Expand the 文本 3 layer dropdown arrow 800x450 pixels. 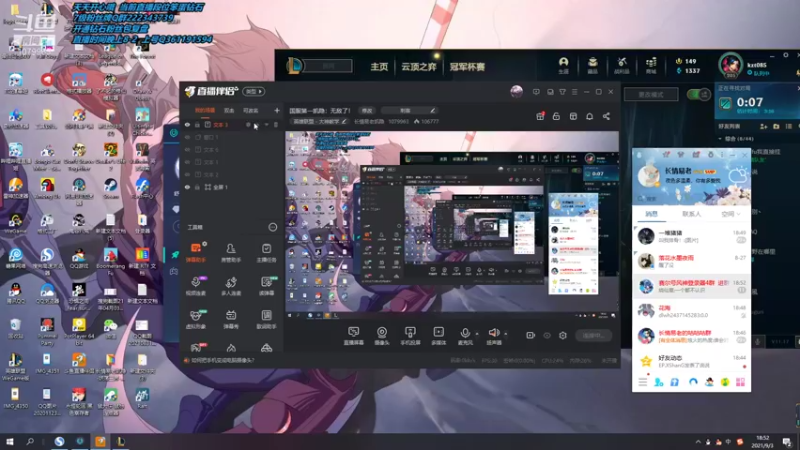pyautogui.click(x=266, y=124)
